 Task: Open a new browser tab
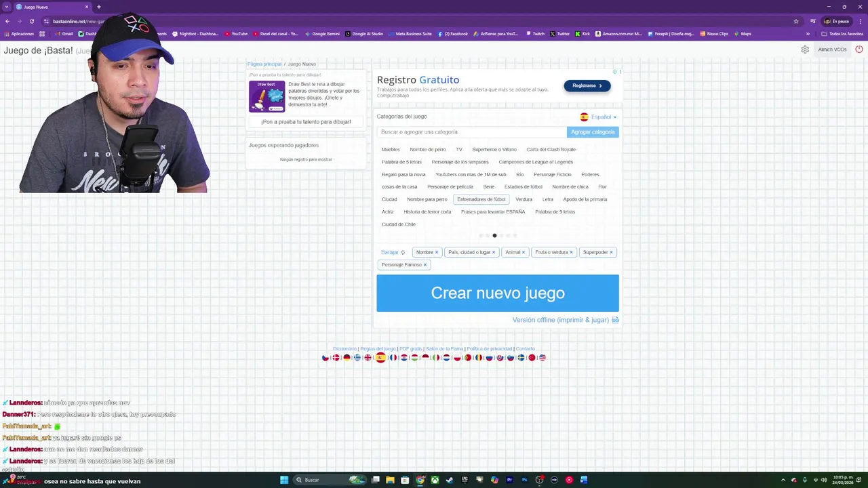pos(99,7)
